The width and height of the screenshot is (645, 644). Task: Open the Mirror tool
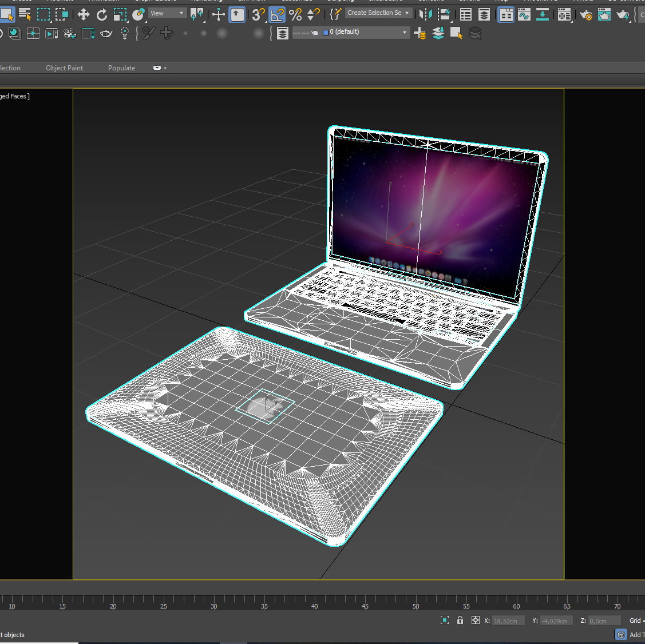pos(425,15)
